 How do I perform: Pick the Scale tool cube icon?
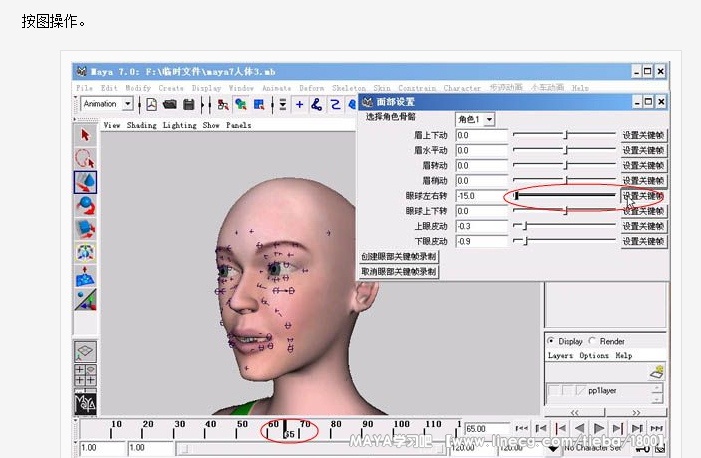(x=85, y=229)
